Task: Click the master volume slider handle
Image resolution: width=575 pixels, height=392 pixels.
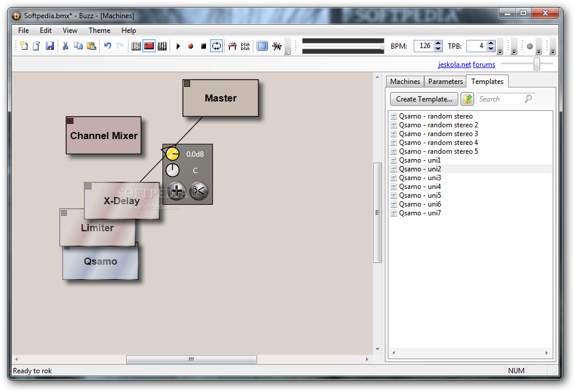Action: 382,46
